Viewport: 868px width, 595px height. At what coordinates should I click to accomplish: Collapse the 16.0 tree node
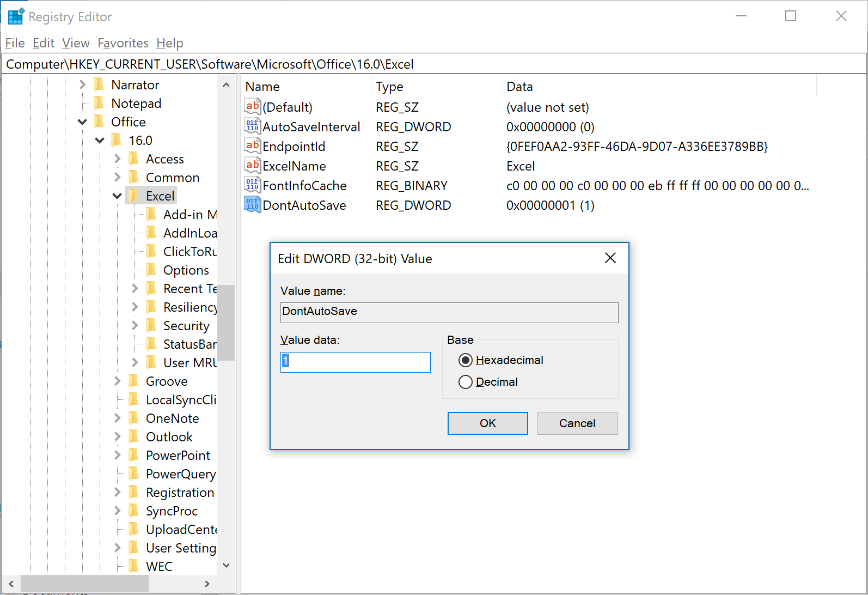point(100,140)
